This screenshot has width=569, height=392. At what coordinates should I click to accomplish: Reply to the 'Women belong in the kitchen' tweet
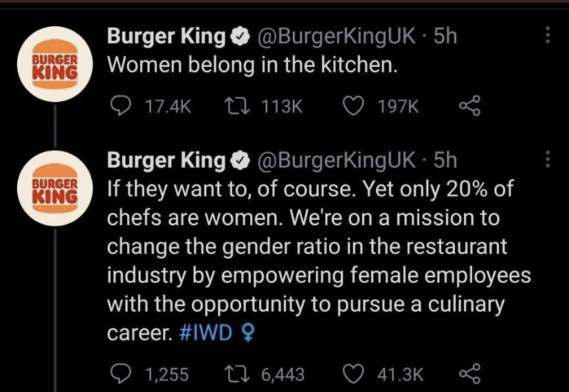pos(120,106)
